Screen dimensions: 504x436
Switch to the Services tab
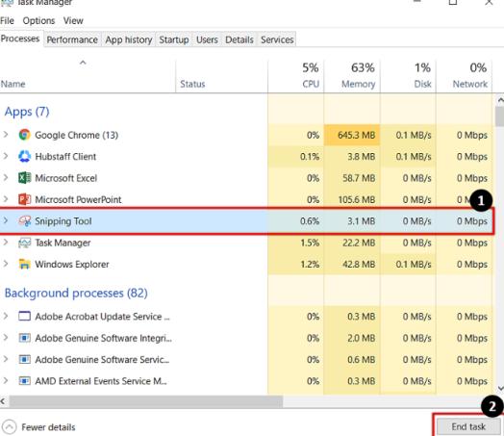coord(277,39)
